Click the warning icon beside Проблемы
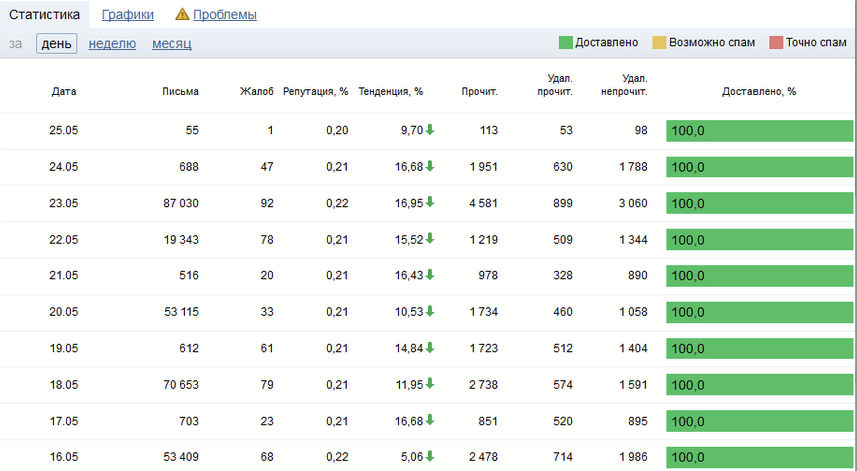857x471 pixels. pyautogui.click(x=182, y=15)
